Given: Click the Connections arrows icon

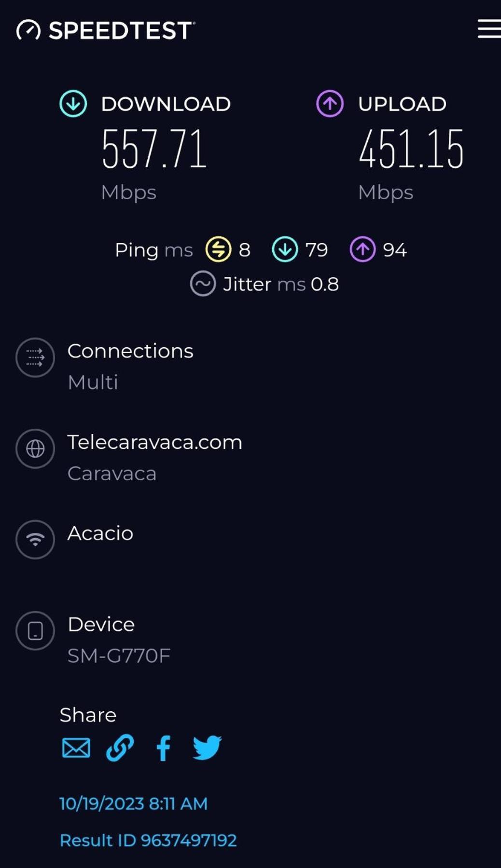Looking at the screenshot, I should pos(35,357).
